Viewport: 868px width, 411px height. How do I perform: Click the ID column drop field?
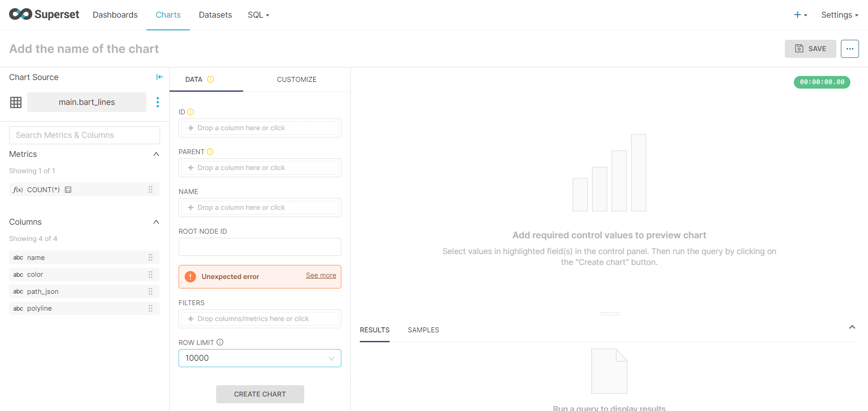pos(260,128)
